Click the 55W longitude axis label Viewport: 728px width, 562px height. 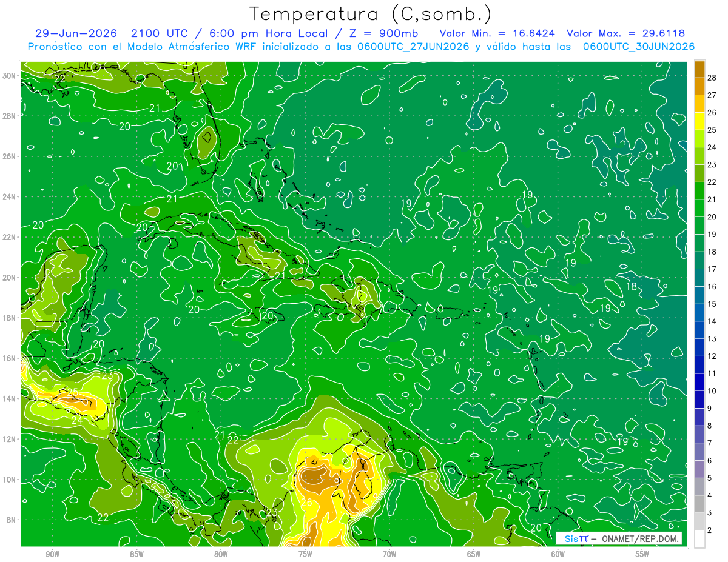(642, 555)
